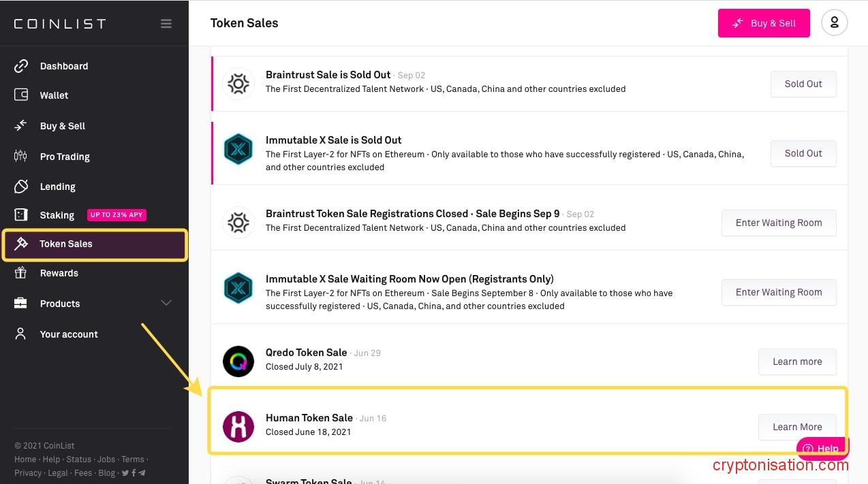Expand the Products menu chevron

pyautogui.click(x=166, y=303)
